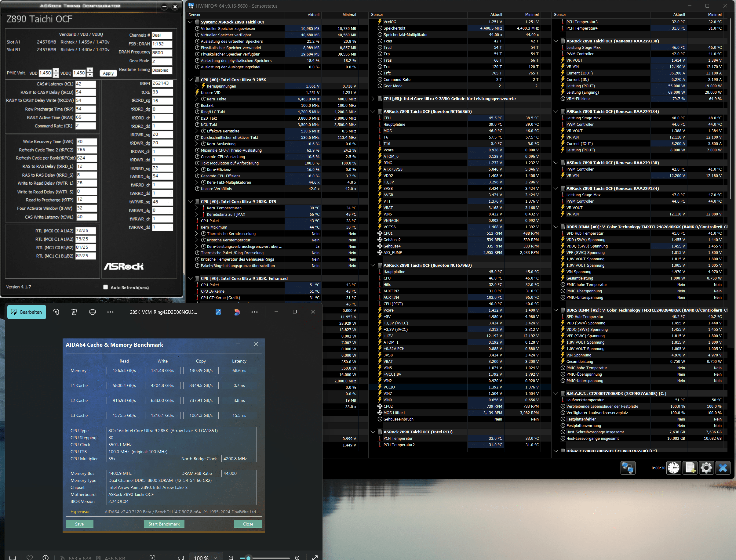Click print icon in Photos viewer
This screenshot has height=560, width=736.
(x=92, y=312)
